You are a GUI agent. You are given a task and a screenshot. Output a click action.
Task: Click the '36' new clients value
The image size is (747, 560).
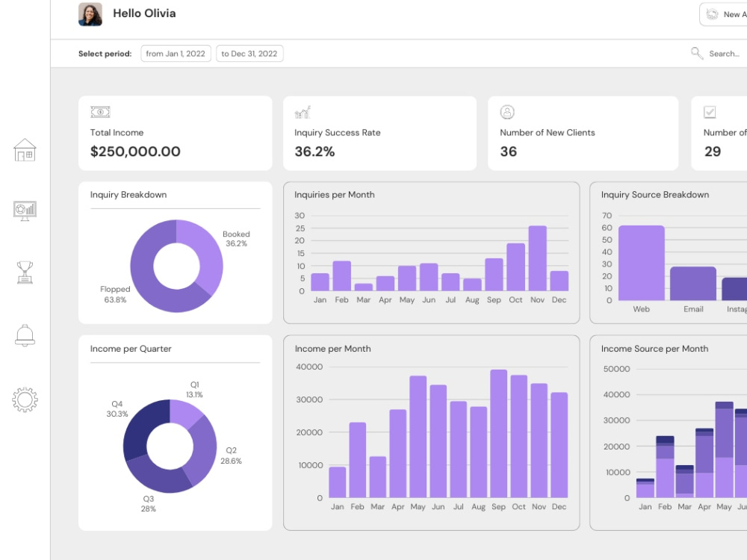[508, 152]
